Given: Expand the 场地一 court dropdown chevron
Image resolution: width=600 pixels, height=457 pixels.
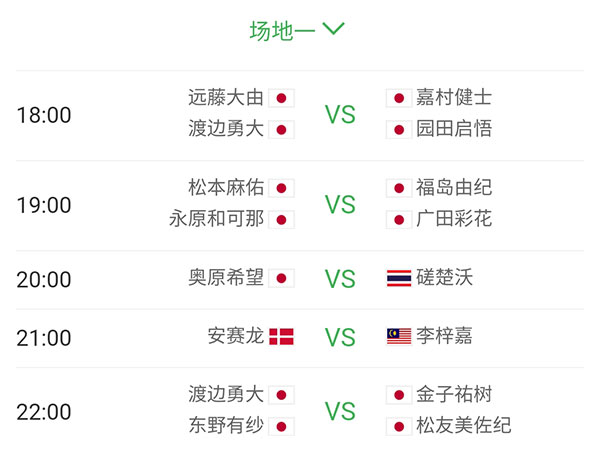Looking at the screenshot, I should (x=333, y=29).
